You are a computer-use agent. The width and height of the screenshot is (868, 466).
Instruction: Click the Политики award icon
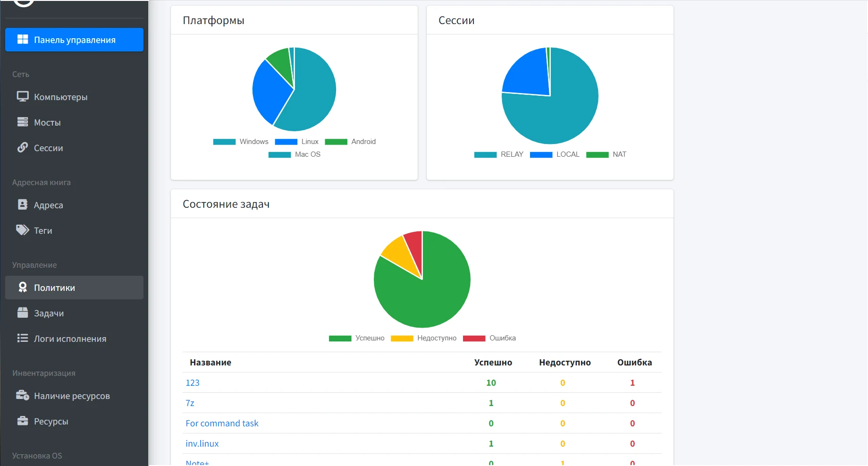tap(23, 287)
